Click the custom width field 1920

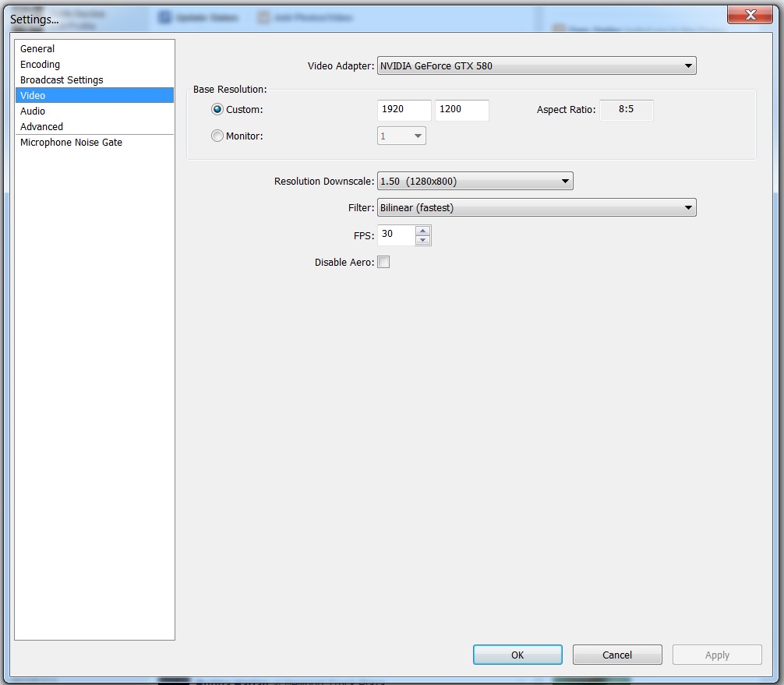[404, 110]
